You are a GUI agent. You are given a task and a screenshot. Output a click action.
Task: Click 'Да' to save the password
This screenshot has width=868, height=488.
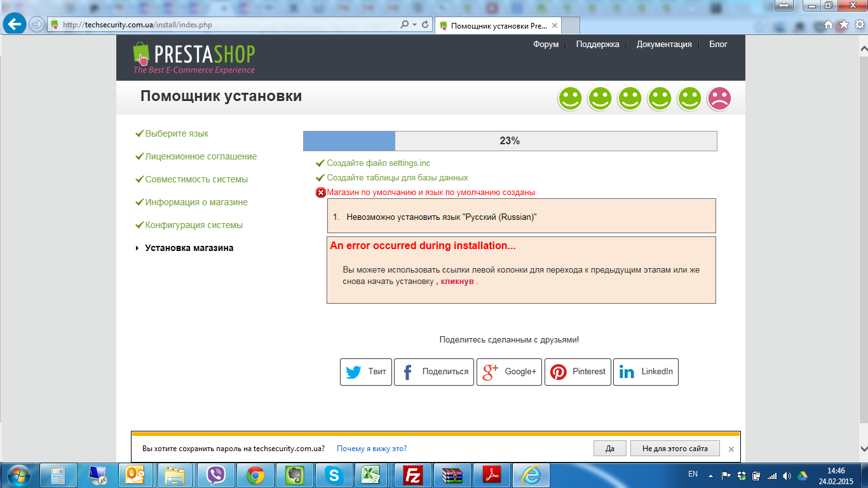pos(610,449)
